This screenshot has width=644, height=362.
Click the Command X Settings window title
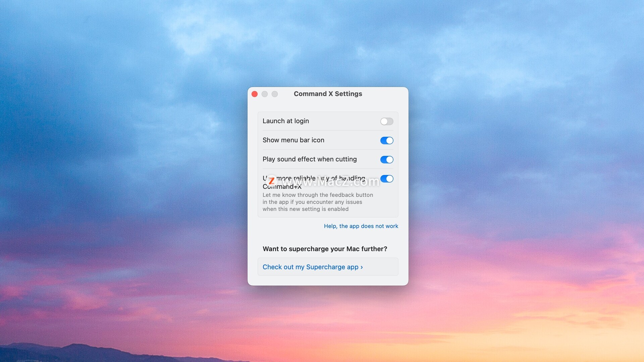328,94
